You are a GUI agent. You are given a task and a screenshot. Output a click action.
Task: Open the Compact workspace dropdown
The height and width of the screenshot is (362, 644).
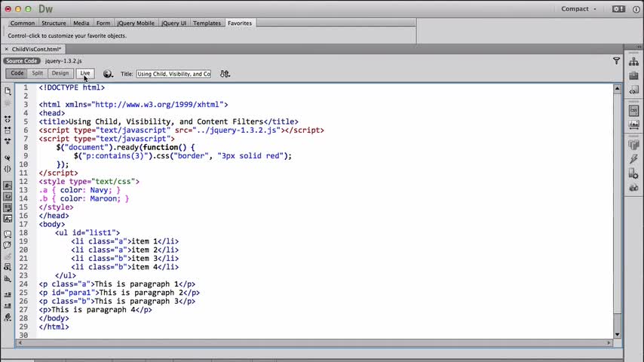[x=578, y=9]
